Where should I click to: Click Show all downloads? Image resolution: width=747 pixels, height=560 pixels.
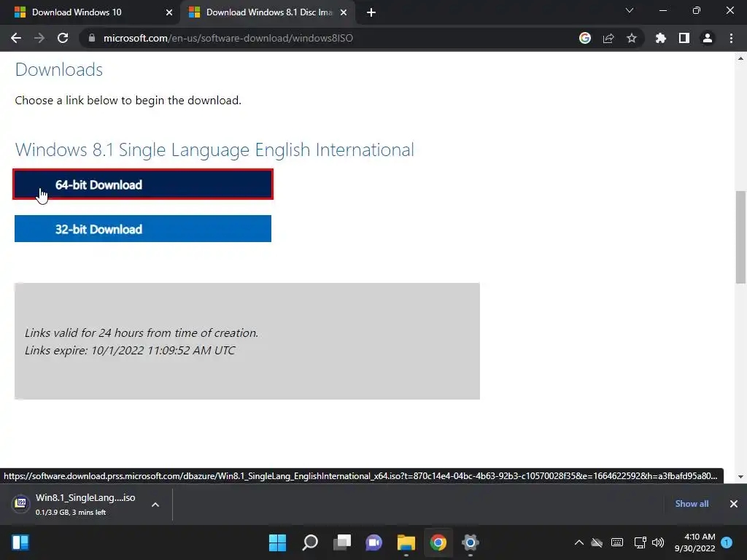tap(692, 504)
